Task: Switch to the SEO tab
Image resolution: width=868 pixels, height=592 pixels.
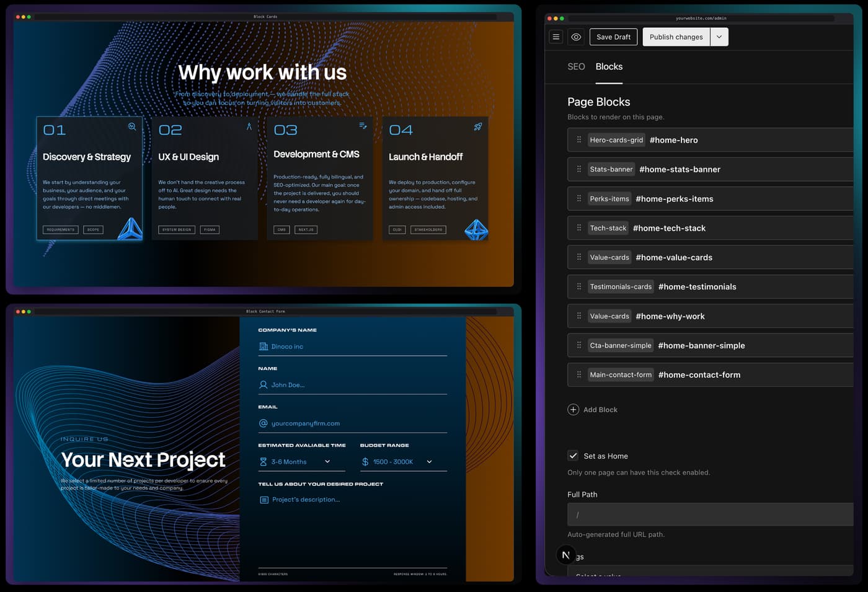Action: (x=576, y=67)
